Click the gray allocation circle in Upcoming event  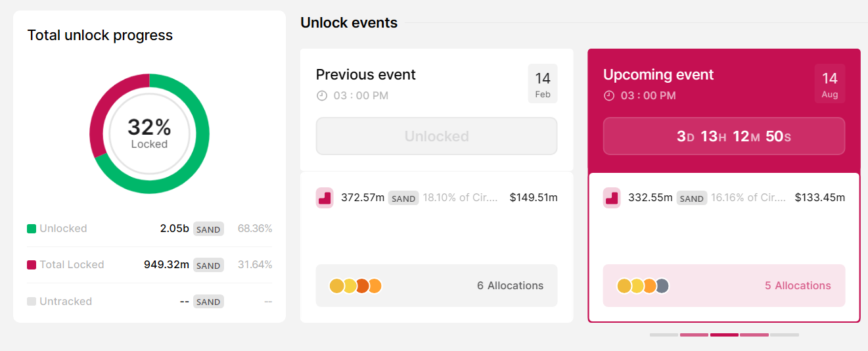(x=662, y=286)
